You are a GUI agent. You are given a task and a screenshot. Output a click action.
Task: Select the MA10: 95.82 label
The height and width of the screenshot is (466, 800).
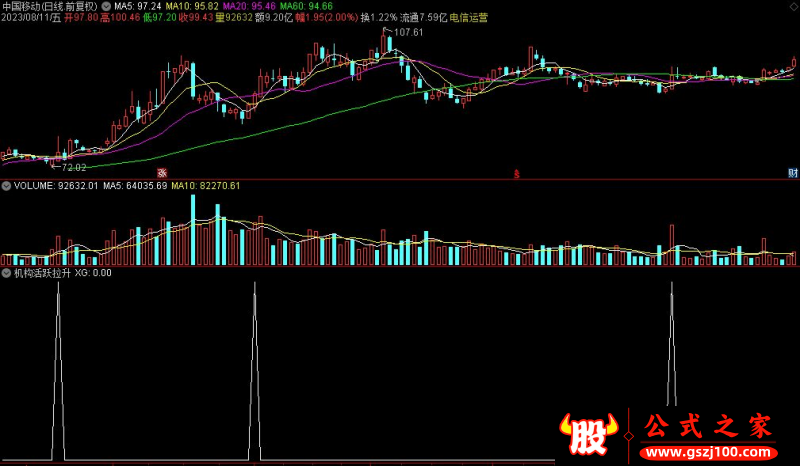click(x=192, y=7)
